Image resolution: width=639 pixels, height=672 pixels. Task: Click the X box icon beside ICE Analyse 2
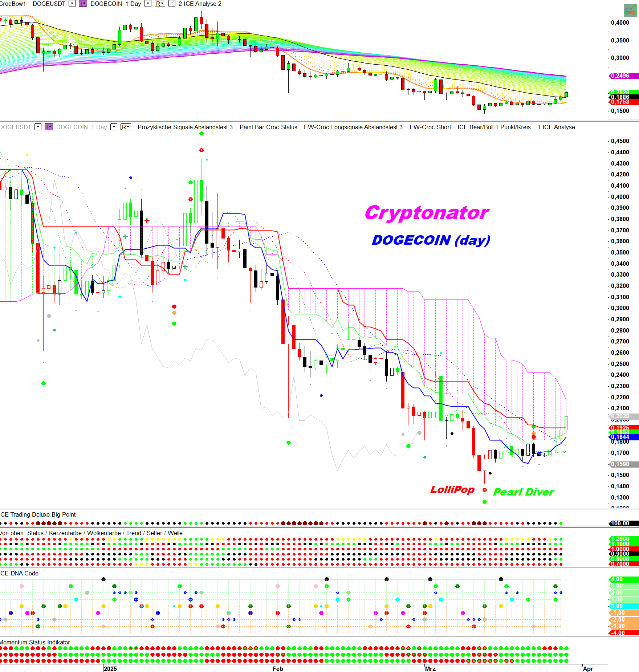172,4
